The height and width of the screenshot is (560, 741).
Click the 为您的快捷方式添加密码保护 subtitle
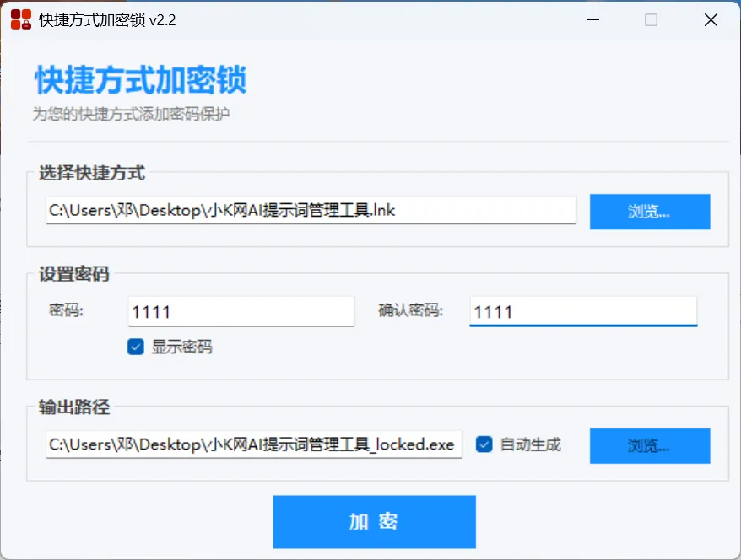tap(132, 114)
